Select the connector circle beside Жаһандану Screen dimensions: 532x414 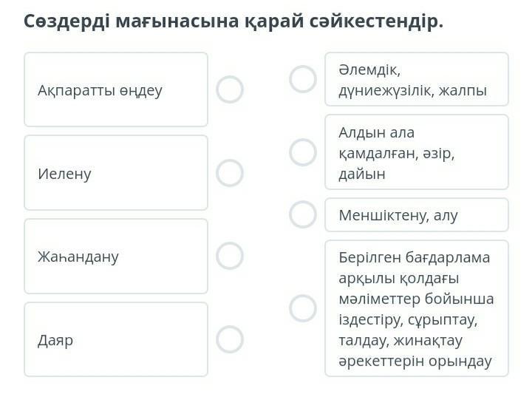[x=230, y=256]
